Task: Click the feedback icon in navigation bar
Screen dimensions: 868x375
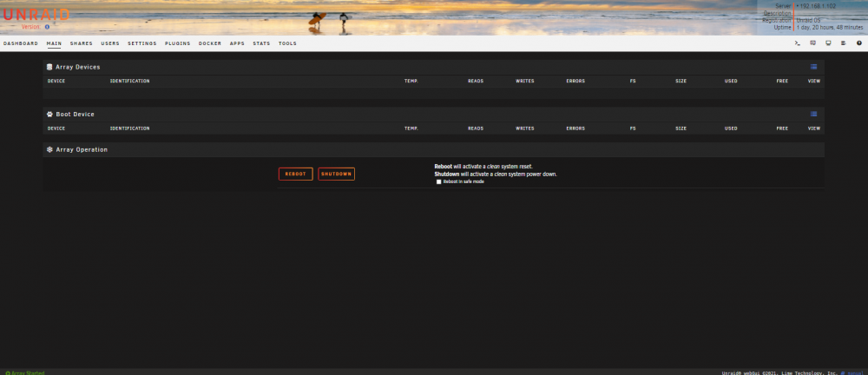Action: 812,43
